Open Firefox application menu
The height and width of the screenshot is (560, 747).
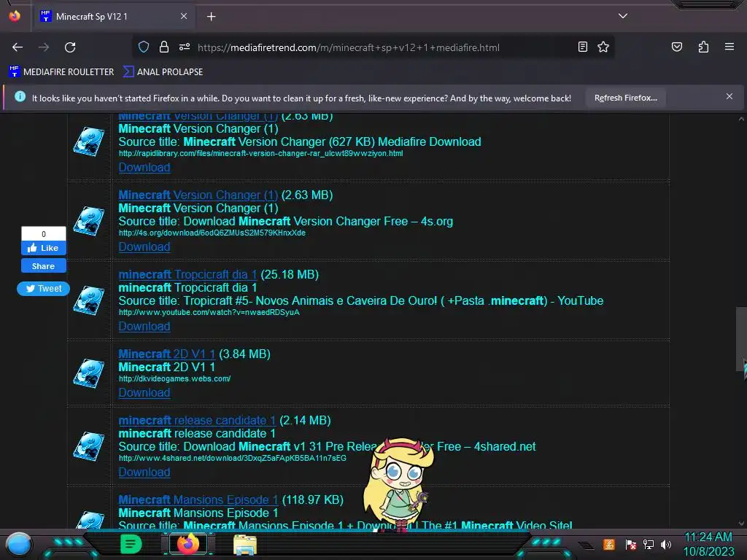click(x=729, y=47)
